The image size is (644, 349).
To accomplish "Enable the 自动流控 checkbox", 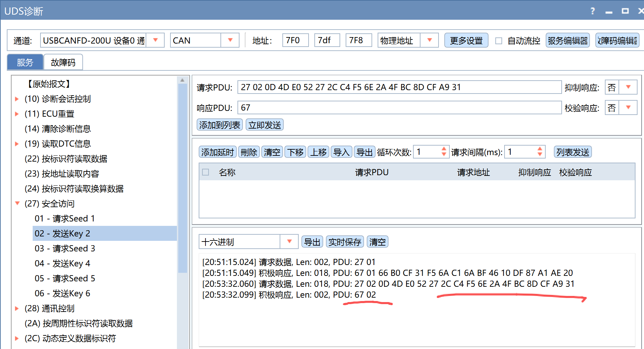I will (499, 41).
